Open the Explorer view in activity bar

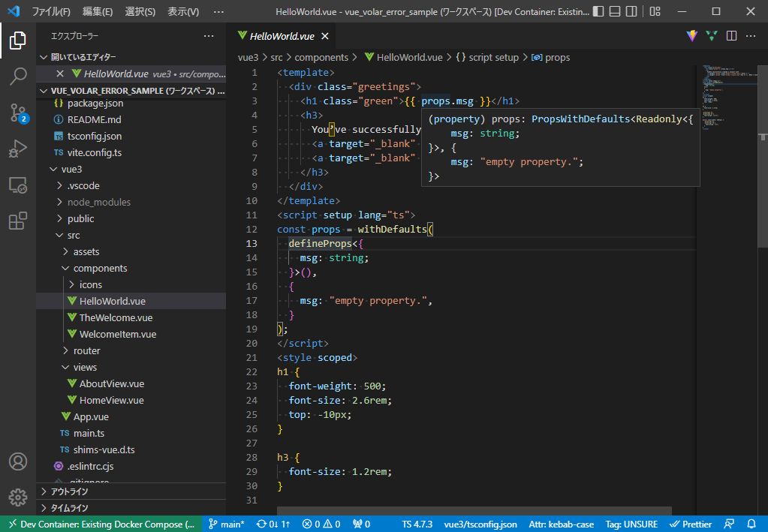(17, 40)
